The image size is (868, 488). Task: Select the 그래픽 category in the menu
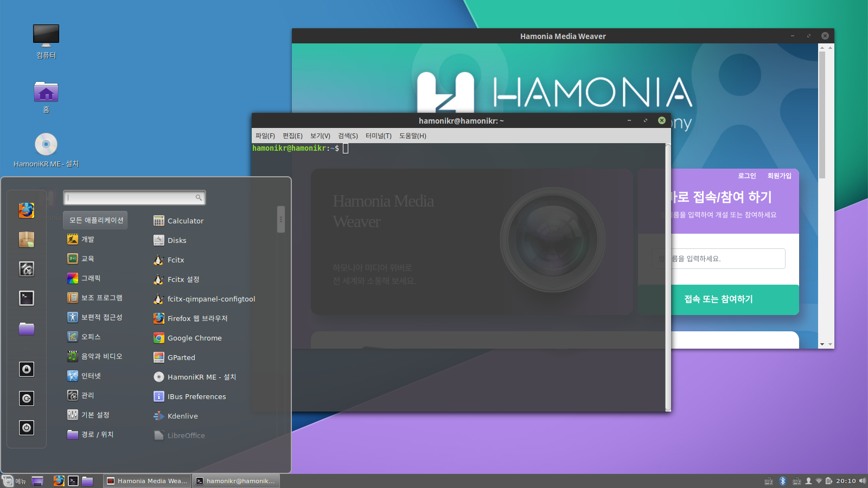pyautogui.click(x=91, y=279)
